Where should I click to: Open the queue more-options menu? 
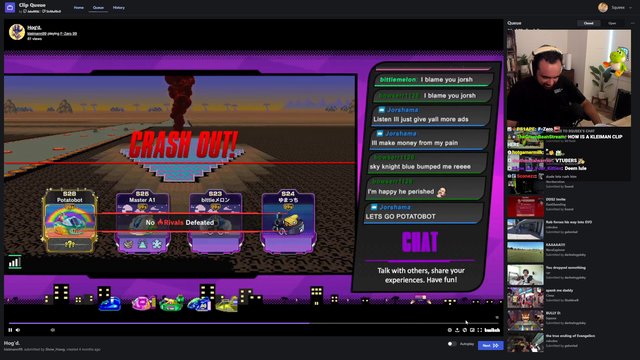[633, 23]
